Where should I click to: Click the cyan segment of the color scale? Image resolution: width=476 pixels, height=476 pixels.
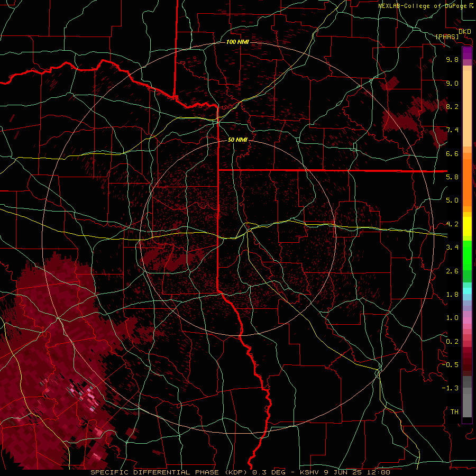tap(467, 291)
